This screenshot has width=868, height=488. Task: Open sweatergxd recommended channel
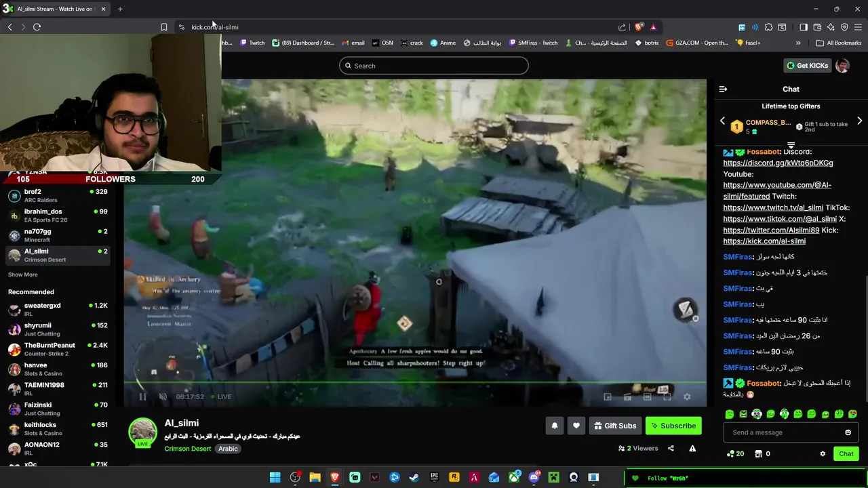coord(58,310)
